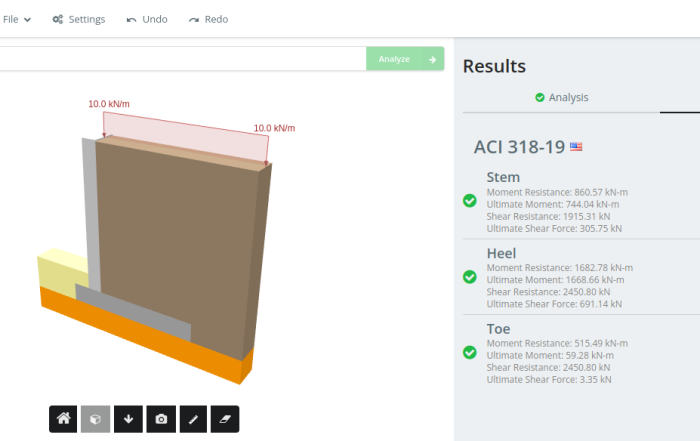Expand the Heel results section
Viewport: 700px width, 441px height.
click(501, 253)
